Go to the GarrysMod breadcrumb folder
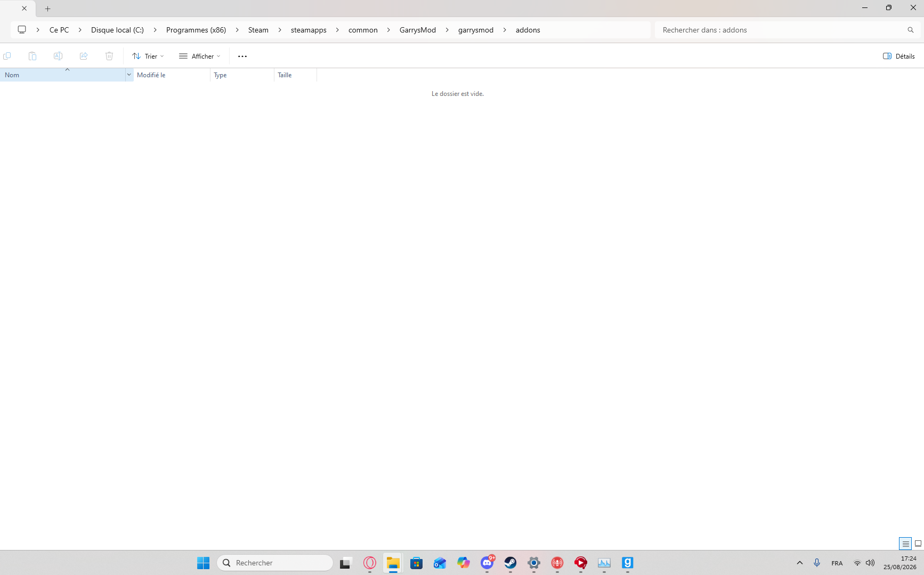Viewport: 924px width, 575px height. [x=418, y=30]
